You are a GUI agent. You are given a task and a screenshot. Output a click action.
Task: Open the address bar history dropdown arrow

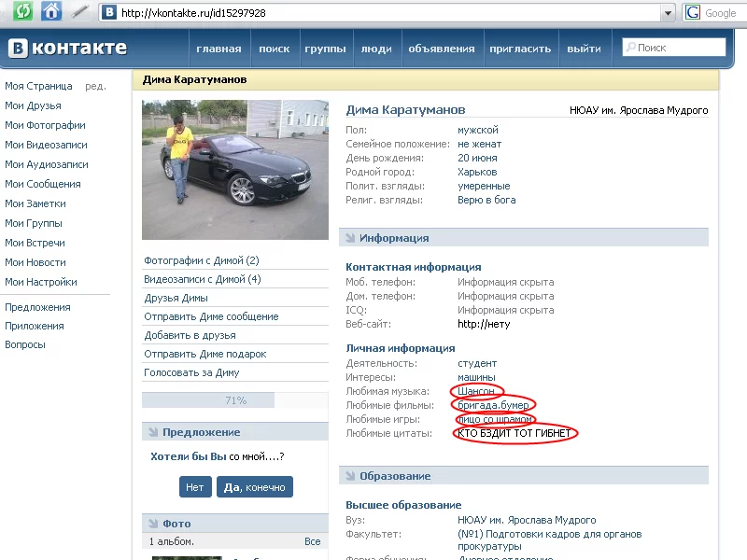tap(668, 13)
